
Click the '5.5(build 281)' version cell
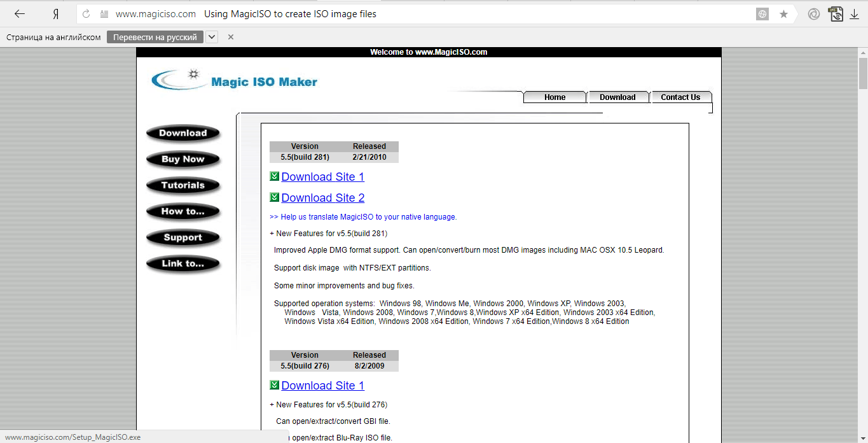tap(305, 157)
